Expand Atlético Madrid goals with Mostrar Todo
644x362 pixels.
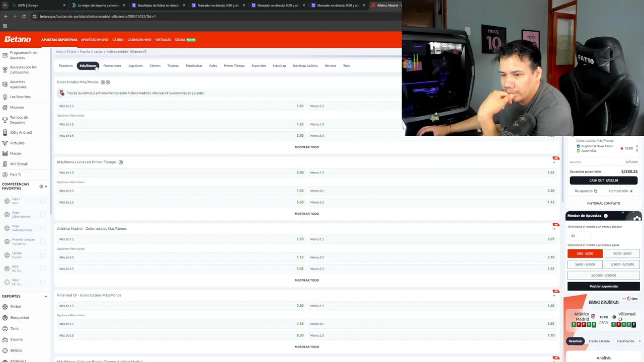(307, 280)
